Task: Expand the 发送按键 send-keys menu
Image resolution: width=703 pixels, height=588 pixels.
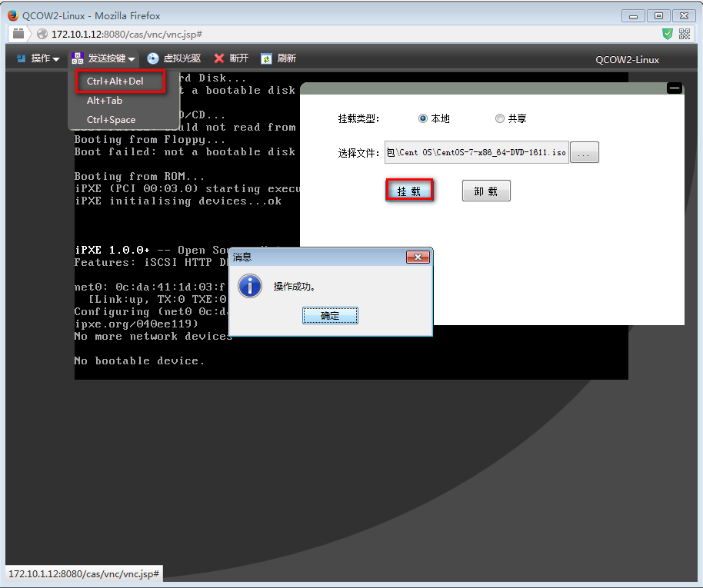Action: (103, 58)
